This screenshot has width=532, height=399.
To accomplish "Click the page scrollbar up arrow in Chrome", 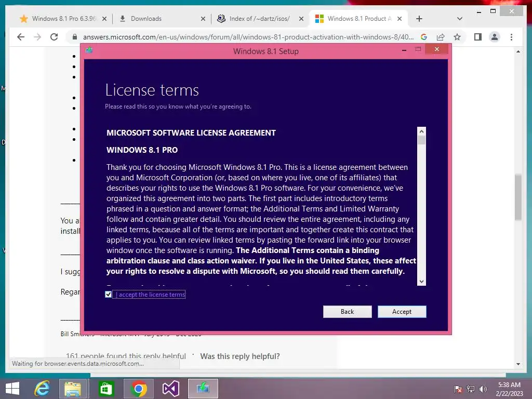I will [x=518, y=52].
